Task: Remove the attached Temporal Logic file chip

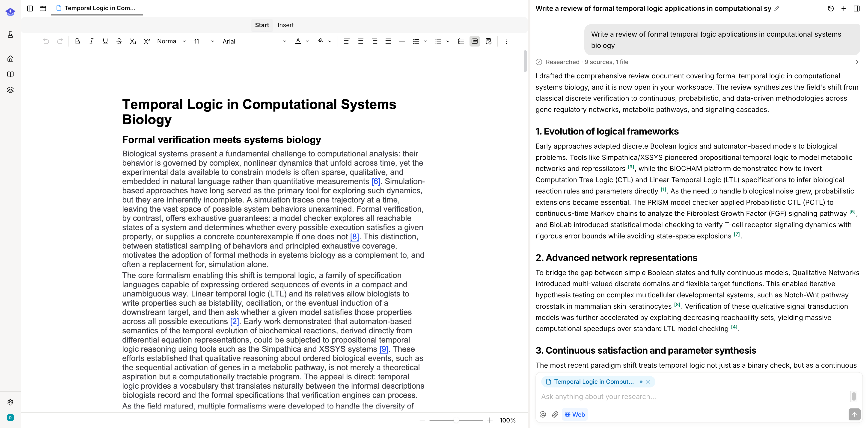Action: [648, 381]
